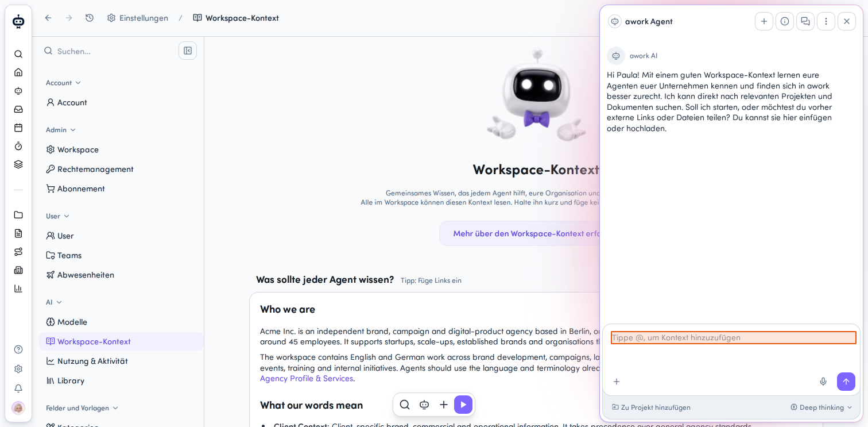Open the bar chart reports icon
Viewport: 868px width, 427px height.
[18, 288]
